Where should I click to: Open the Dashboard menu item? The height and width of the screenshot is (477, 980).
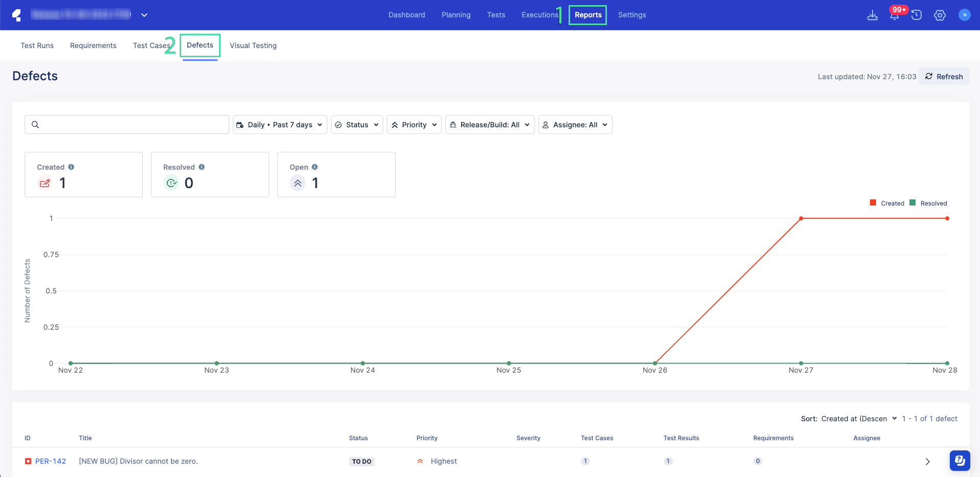(406, 15)
